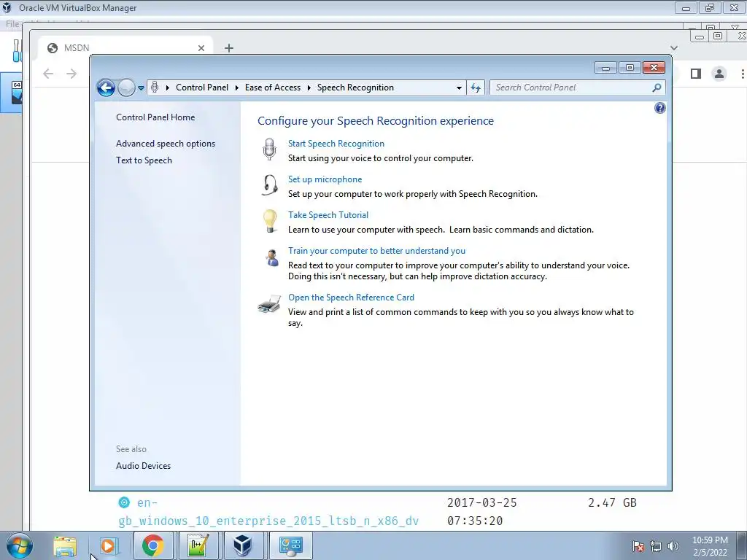Expand the arrow after Ease of Access
The height and width of the screenshot is (560, 747).
click(x=309, y=87)
